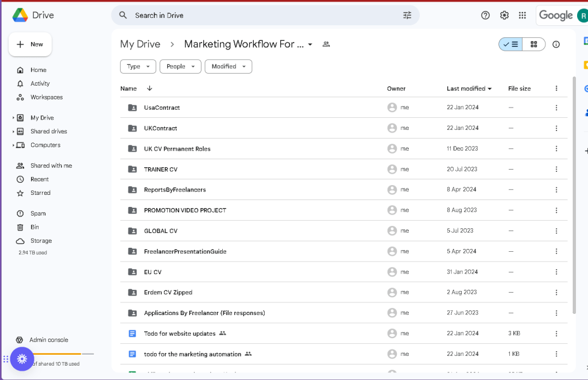The image size is (588, 380).
Task: Open Activity in the sidebar
Action: 40,83
